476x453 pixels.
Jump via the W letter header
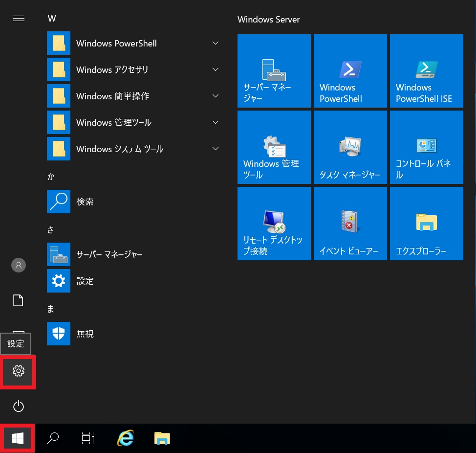click(x=52, y=19)
